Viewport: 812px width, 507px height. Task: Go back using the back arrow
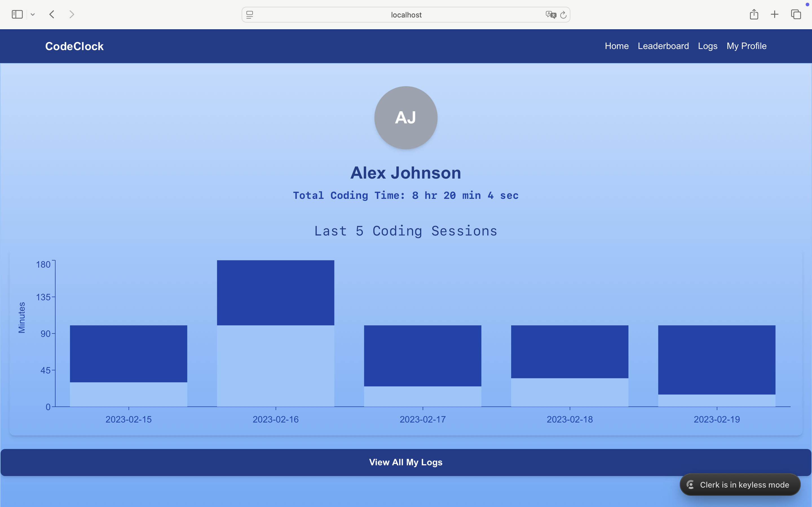[x=52, y=14]
